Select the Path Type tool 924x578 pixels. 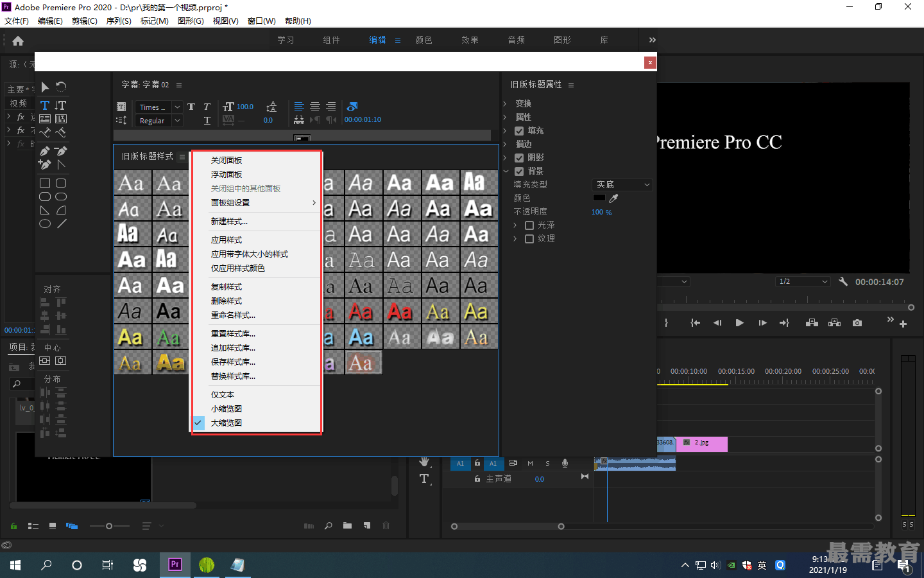[x=45, y=132]
